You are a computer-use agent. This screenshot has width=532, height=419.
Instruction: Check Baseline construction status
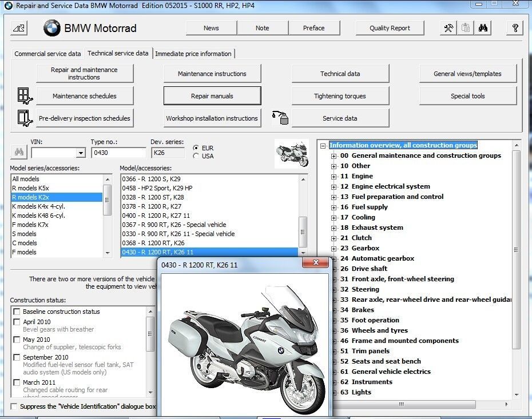17,311
